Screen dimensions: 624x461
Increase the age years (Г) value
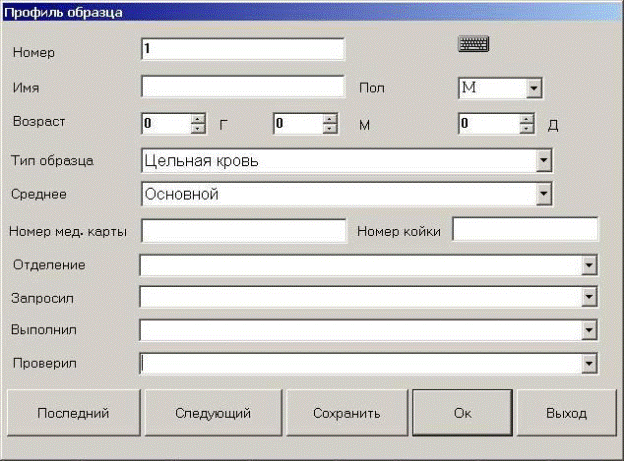pyautogui.click(x=198, y=119)
